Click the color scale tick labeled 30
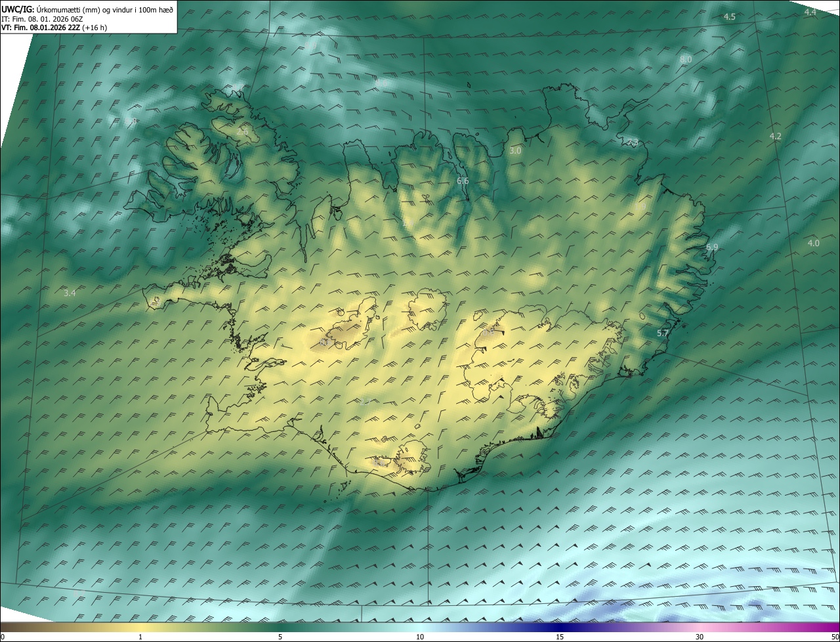The image size is (840, 642). (700, 637)
